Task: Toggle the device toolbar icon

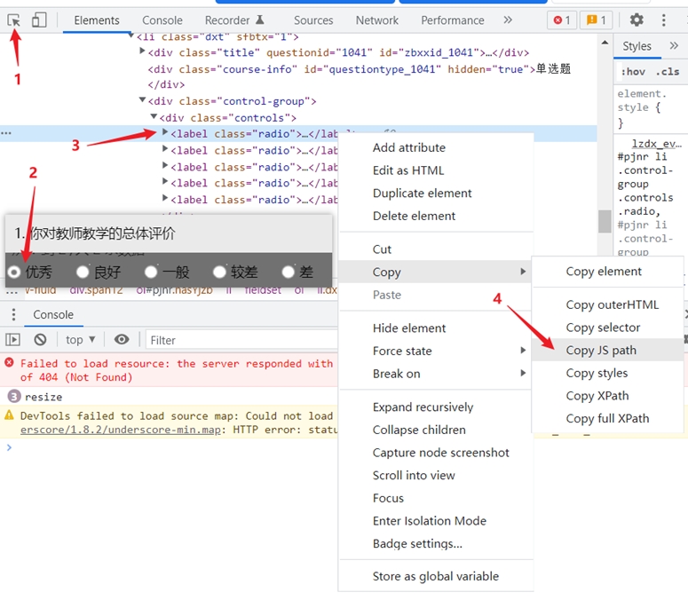Action: 39,20
